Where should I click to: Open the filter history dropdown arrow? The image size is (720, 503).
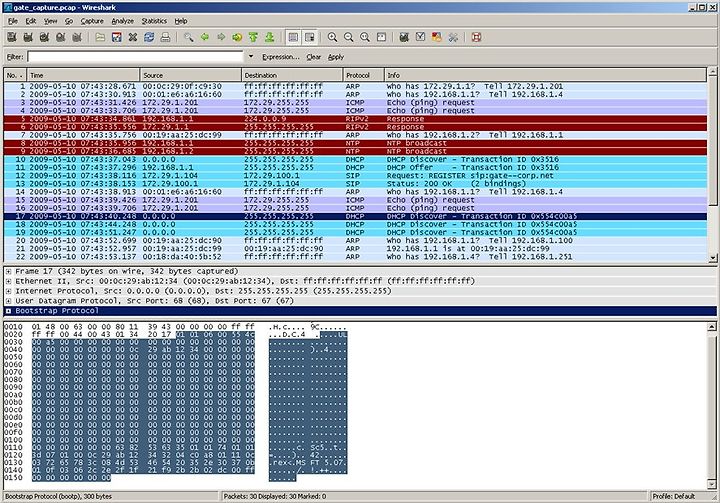click(251, 57)
